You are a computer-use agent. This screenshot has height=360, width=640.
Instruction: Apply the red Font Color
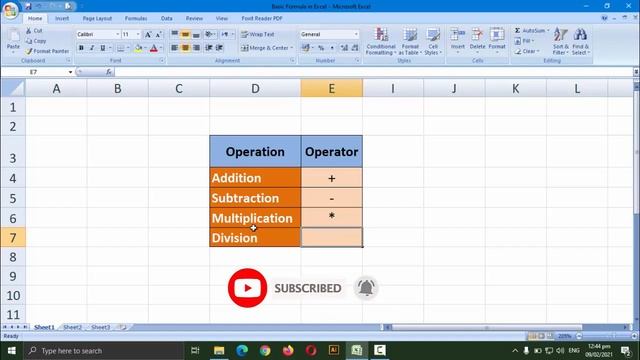click(x=154, y=48)
